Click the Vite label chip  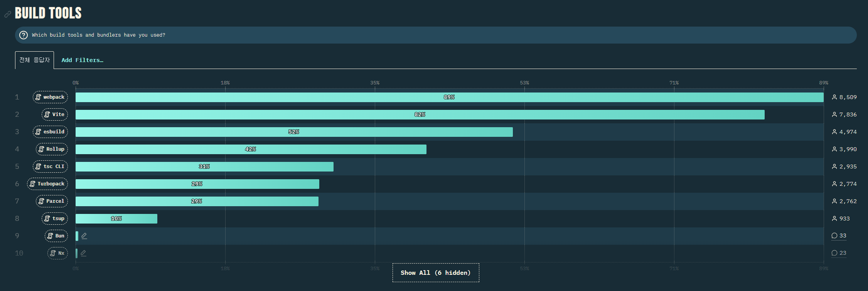point(55,114)
